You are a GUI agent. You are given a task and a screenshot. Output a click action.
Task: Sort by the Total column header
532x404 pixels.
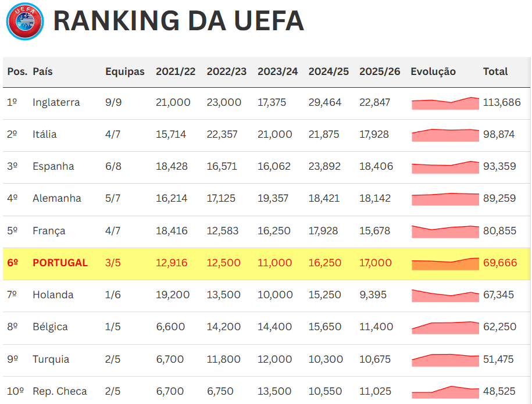[495, 71]
